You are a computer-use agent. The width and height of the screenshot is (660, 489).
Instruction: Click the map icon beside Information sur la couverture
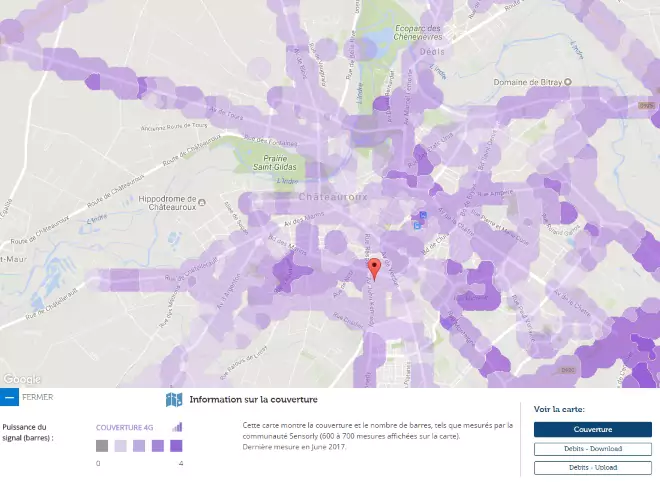174,400
